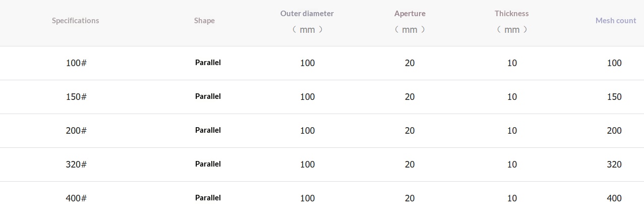Select thickness value in the 200# row
644x215 pixels.
click(512, 131)
